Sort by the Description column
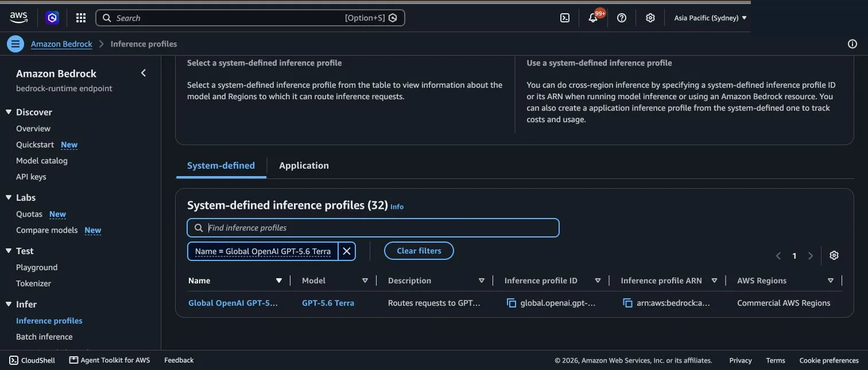Viewport: 868px width, 370px height. (482, 281)
